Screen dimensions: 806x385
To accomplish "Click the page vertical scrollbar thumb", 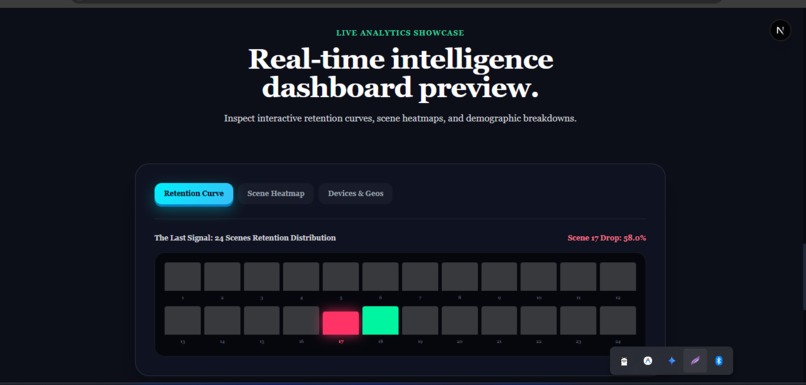I will 803,278.
